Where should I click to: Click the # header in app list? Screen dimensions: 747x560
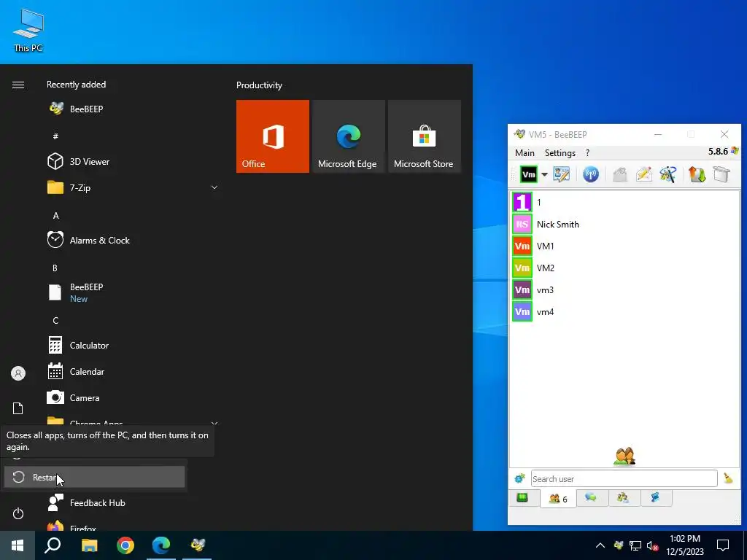(x=55, y=136)
